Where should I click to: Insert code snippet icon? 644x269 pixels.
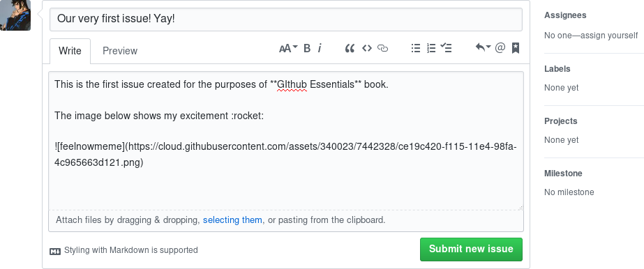click(x=367, y=48)
